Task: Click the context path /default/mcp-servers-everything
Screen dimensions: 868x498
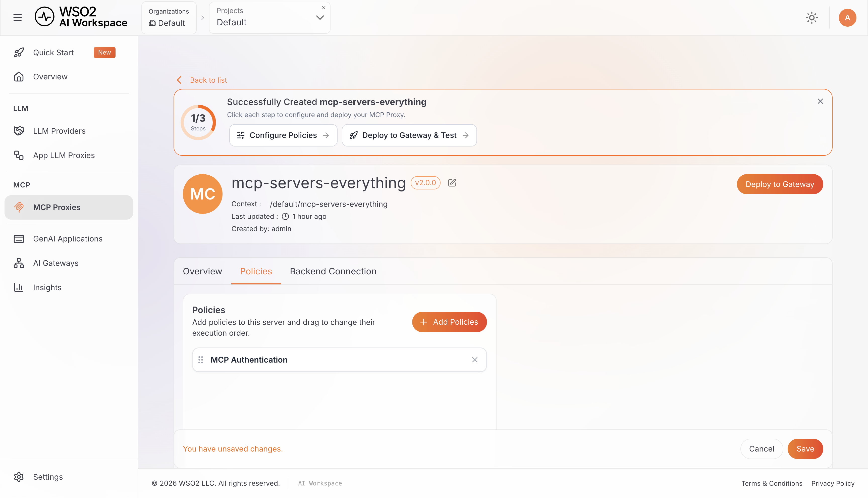Action: point(329,204)
